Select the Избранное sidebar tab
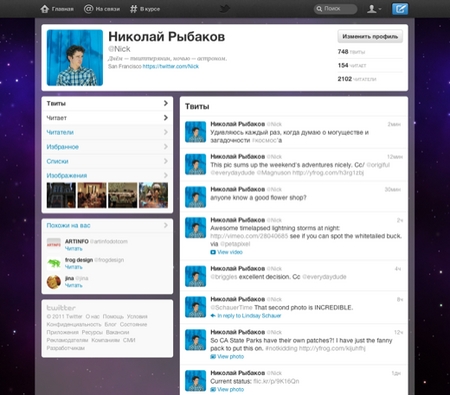450x395 pixels. click(107, 147)
